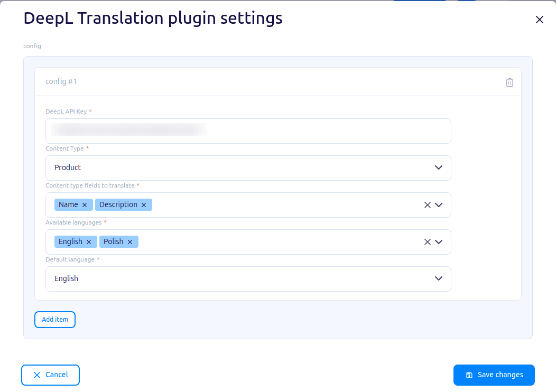Click the English value in Default language
Viewport: 556px width, 392px height.
pyautogui.click(x=66, y=278)
